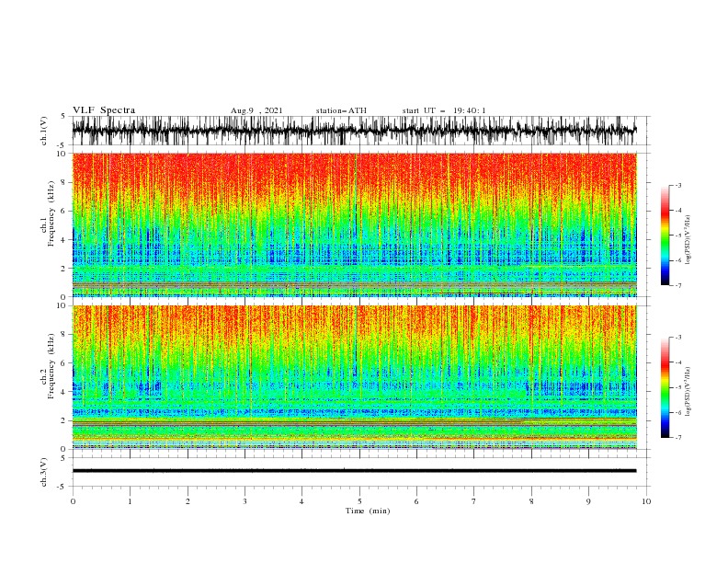Click the 'start UT = 19:40:1' label
This screenshot has width=728, height=563.
443,110
